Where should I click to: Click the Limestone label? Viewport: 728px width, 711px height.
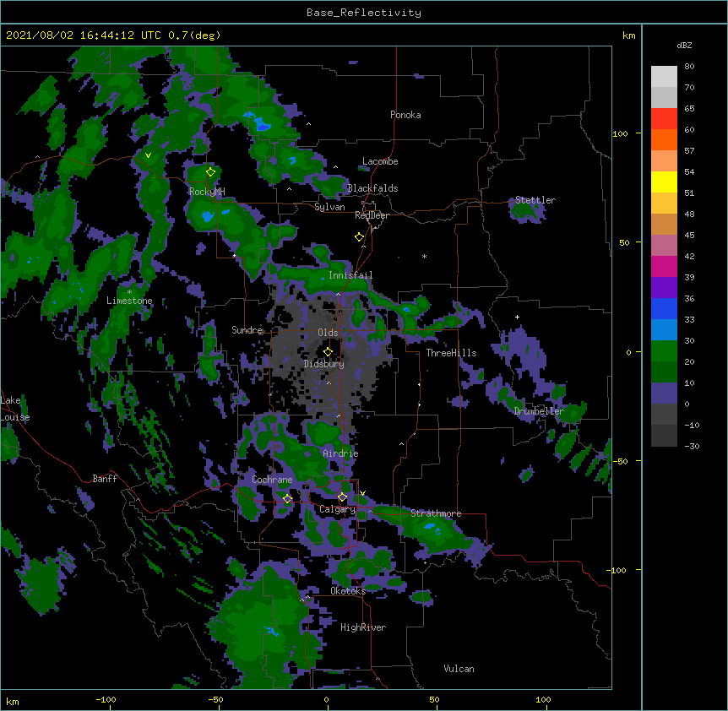tap(129, 301)
